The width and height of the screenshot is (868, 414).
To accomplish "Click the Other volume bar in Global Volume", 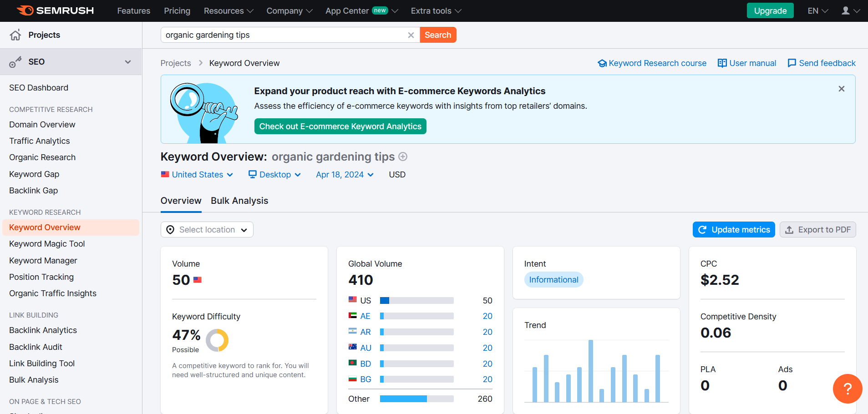I will [417, 399].
